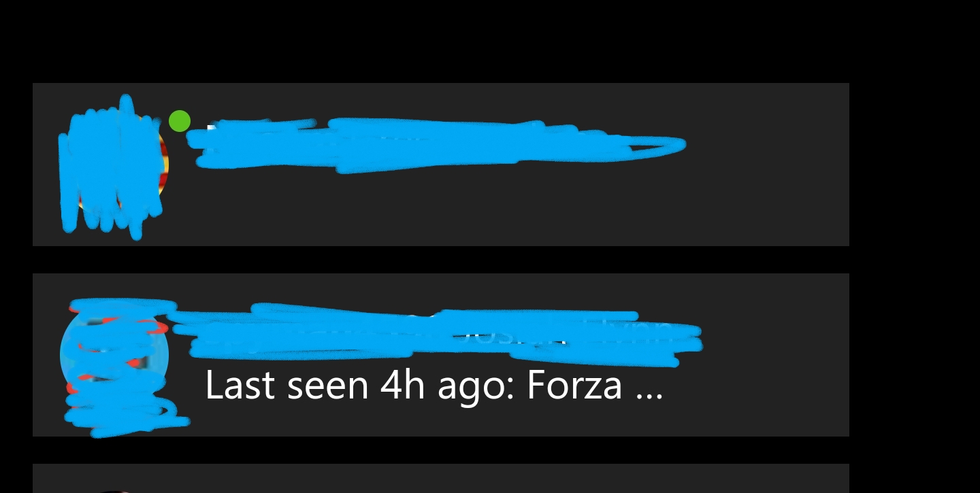The width and height of the screenshot is (980, 493).
Task: Open the card showing Last seen 4h ago
Action: [441, 355]
